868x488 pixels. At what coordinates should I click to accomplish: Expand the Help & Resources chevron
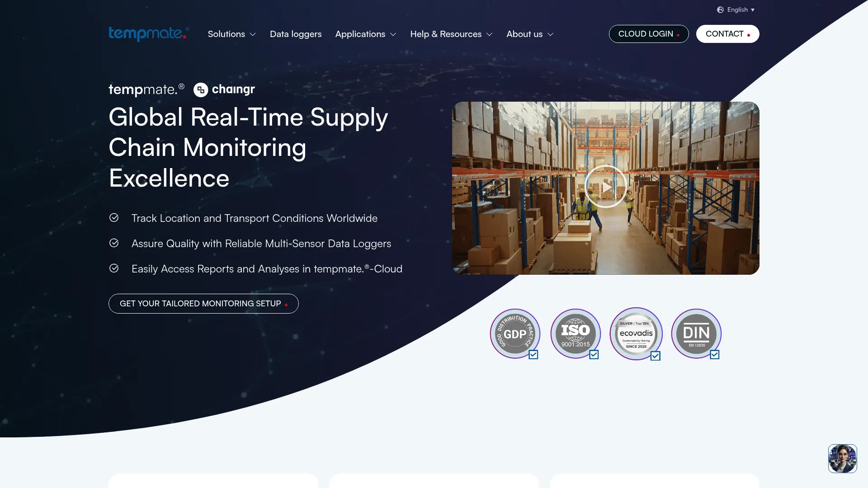pos(489,34)
